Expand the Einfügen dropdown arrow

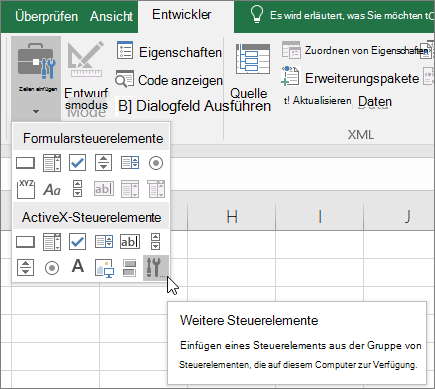pyautogui.click(x=36, y=111)
